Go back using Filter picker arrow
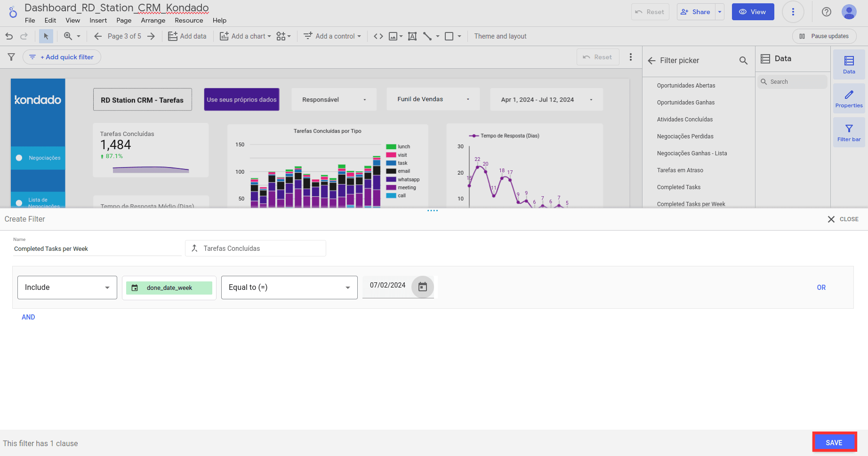 [651, 60]
